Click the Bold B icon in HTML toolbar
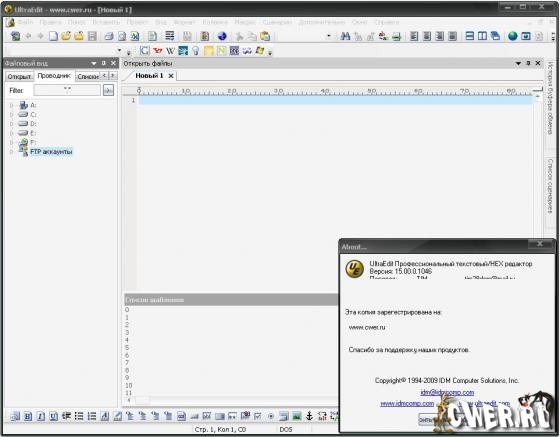This screenshot has width=560, height=437. pyautogui.click(x=28, y=416)
